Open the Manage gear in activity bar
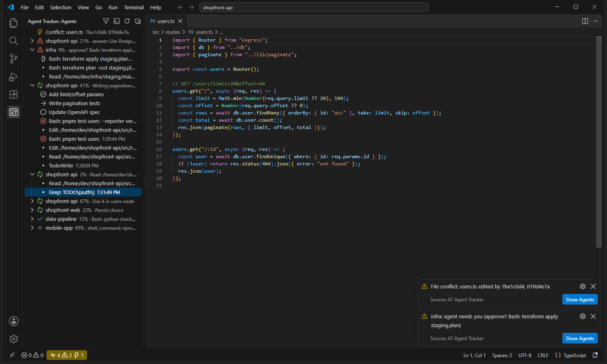The width and height of the screenshot is (607, 364). (14, 339)
